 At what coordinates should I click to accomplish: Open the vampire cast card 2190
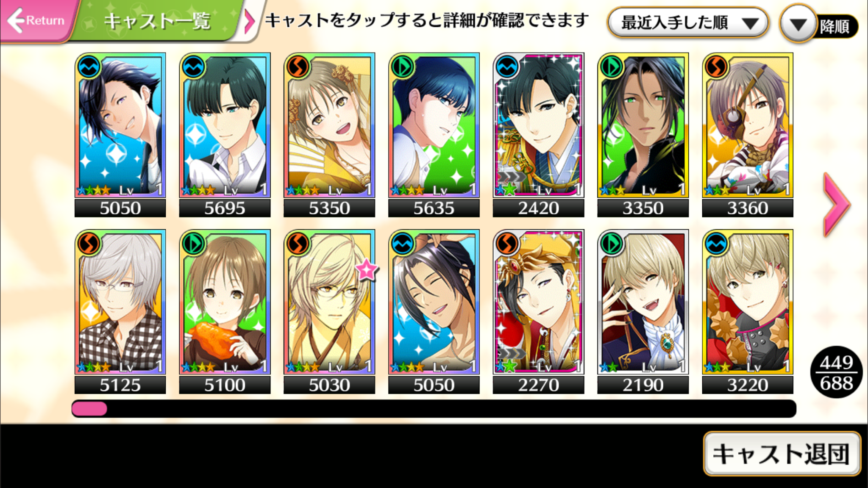[643, 311]
